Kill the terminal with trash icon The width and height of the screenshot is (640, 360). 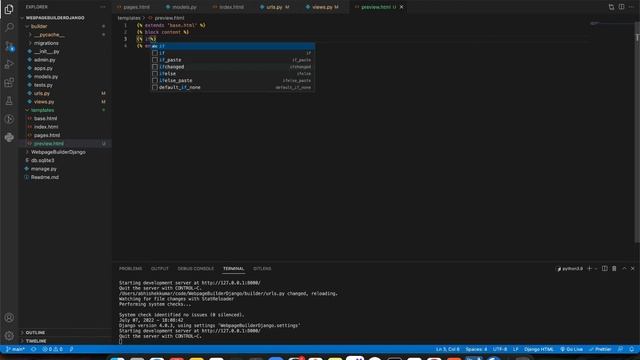tap(614, 269)
